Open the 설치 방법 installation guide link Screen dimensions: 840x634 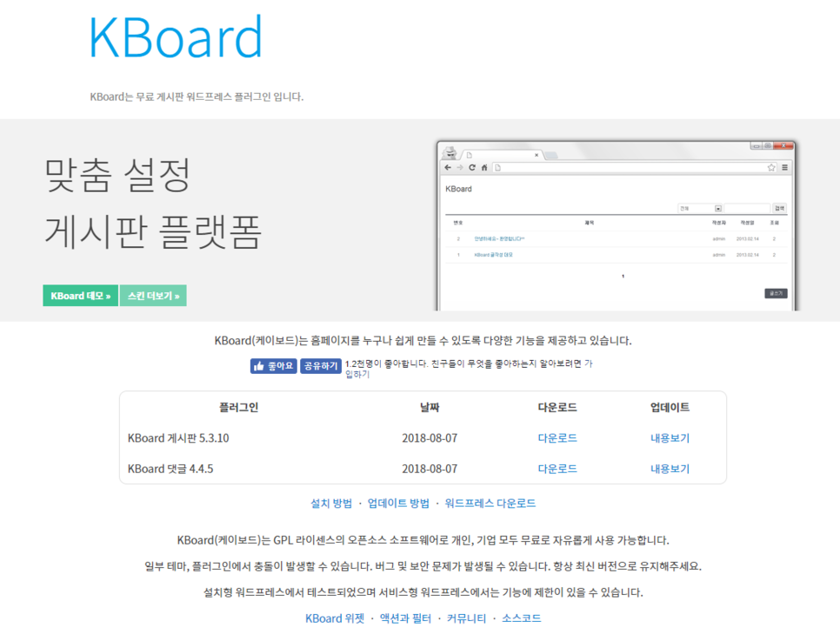pos(331,504)
